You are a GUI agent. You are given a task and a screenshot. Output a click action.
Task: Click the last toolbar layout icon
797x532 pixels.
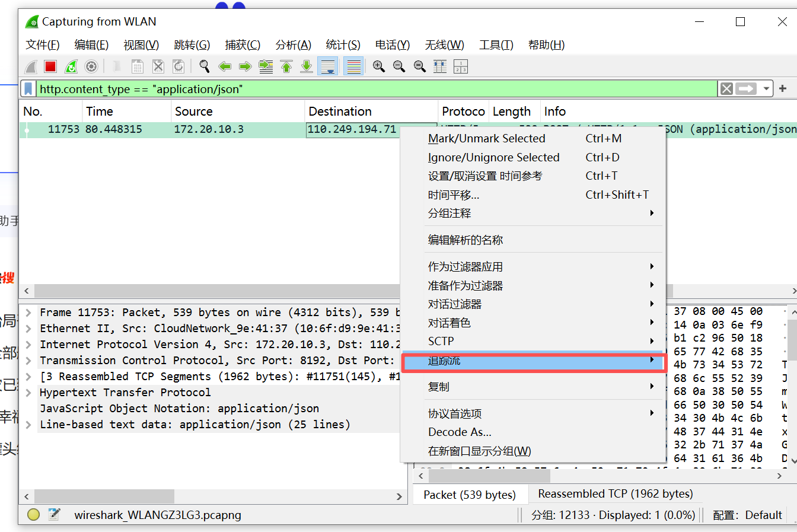[x=461, y=66]
